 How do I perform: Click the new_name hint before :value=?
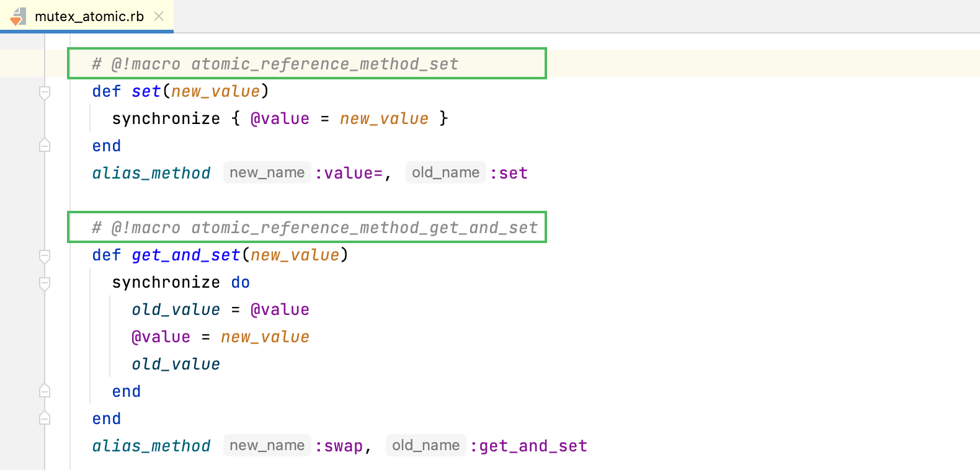point(267,172)
